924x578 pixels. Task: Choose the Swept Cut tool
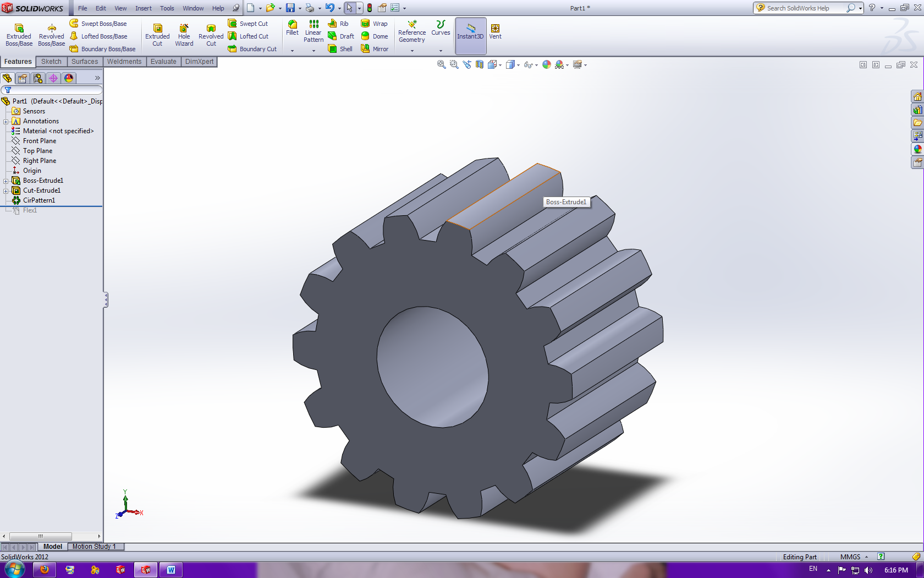pos(248,24)
